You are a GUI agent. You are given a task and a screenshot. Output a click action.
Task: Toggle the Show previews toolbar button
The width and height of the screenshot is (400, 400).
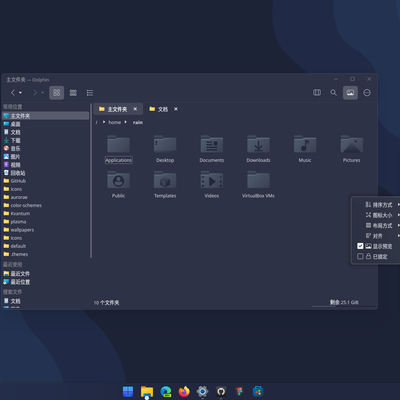(350, 93)
